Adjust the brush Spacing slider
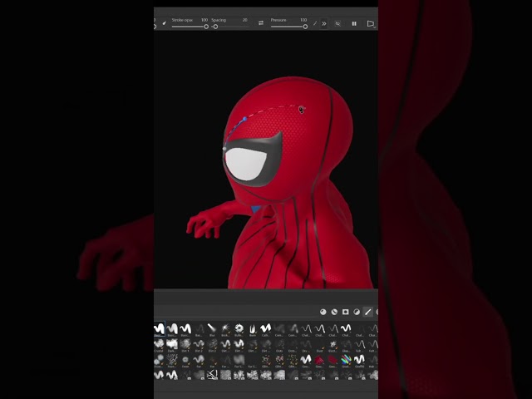 (231, 27)
